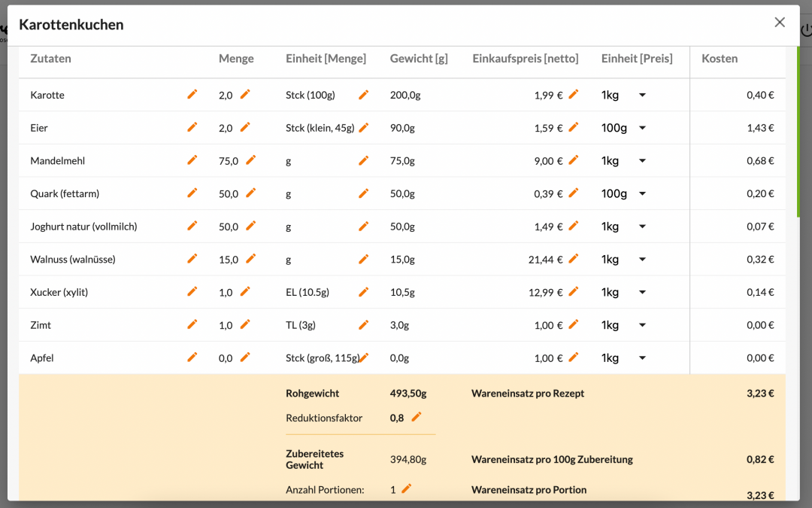Open price unit dropdown for Eier

point(641,128)
